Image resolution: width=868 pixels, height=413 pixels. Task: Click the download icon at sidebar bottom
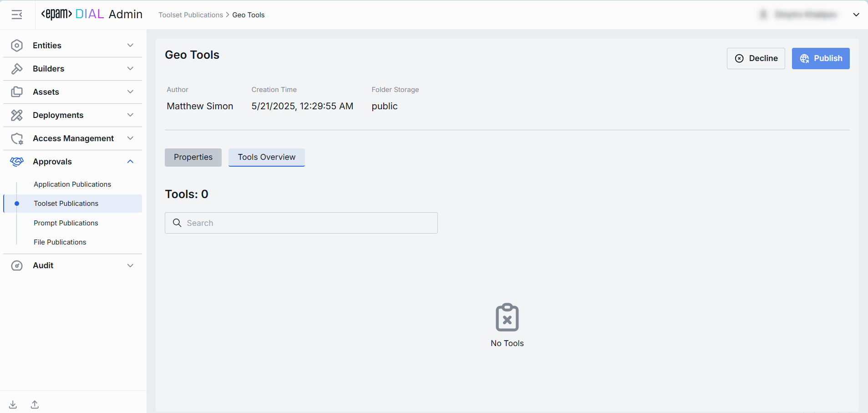coord(13,404)
